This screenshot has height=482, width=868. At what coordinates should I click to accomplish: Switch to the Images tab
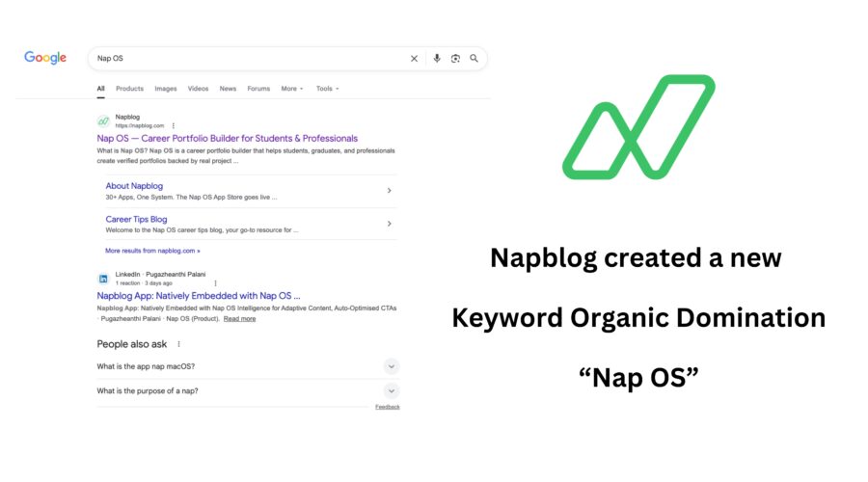point(166,89)
